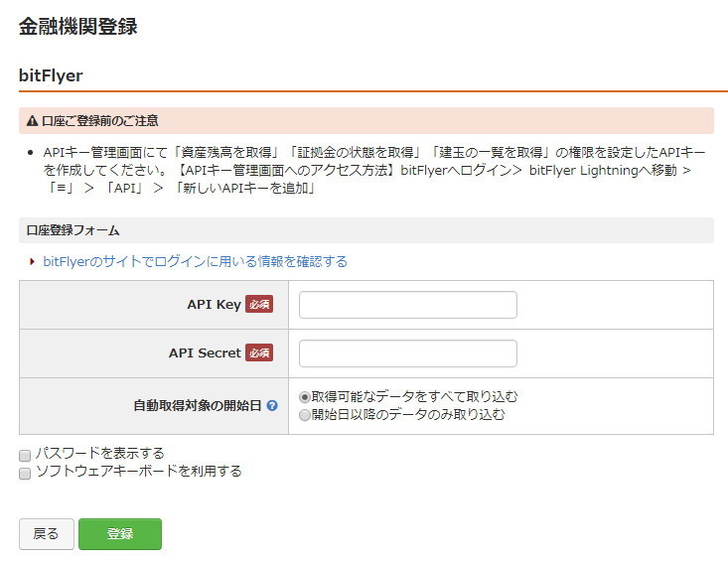Click the 必須 badge next to API Secret
Image resolution: width=728 pixels, height=563 pixels.
259,353
